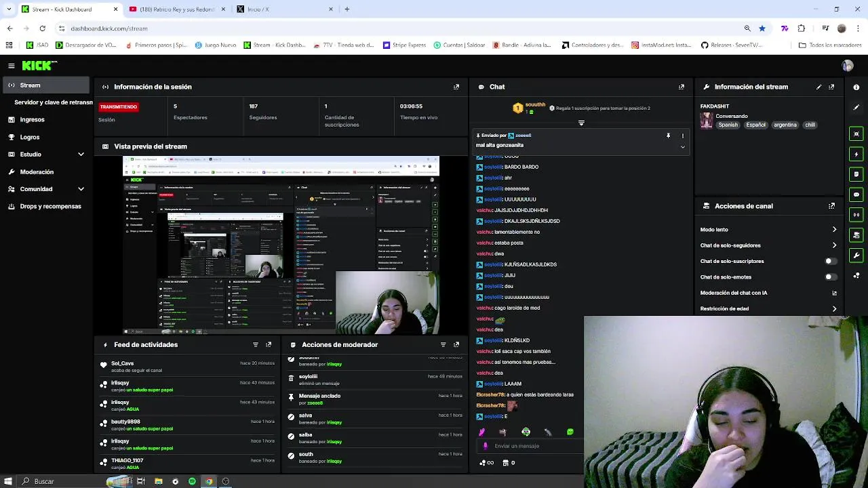This screenshot has width=868, height=488.
Task: Select Stream in the sidebar
Action: [45, 85]
